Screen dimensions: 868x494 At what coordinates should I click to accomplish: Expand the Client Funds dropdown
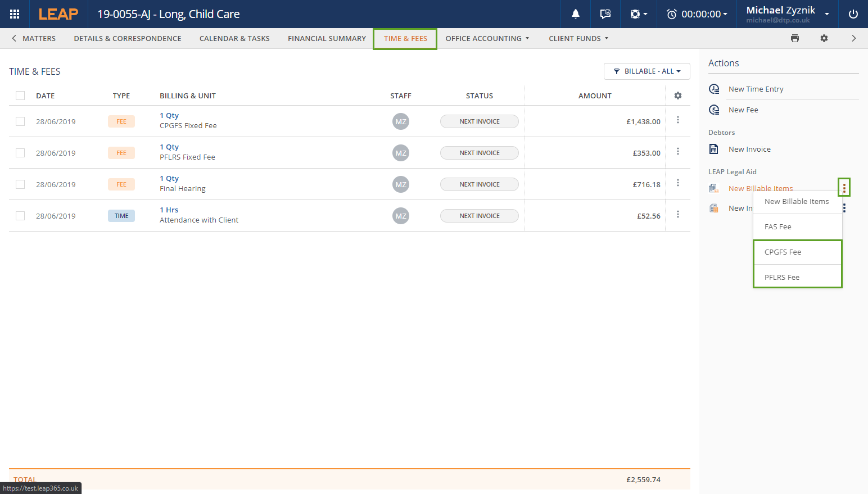[578, 38]
